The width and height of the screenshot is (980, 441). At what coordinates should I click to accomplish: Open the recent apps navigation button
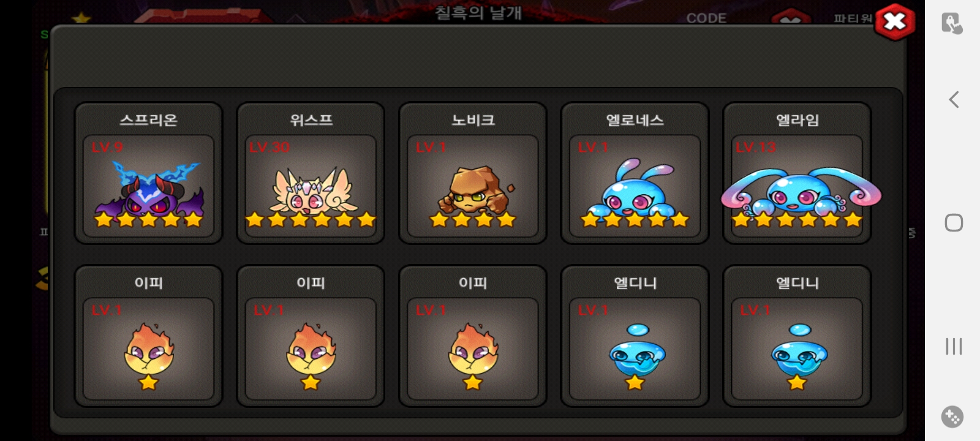954,346
